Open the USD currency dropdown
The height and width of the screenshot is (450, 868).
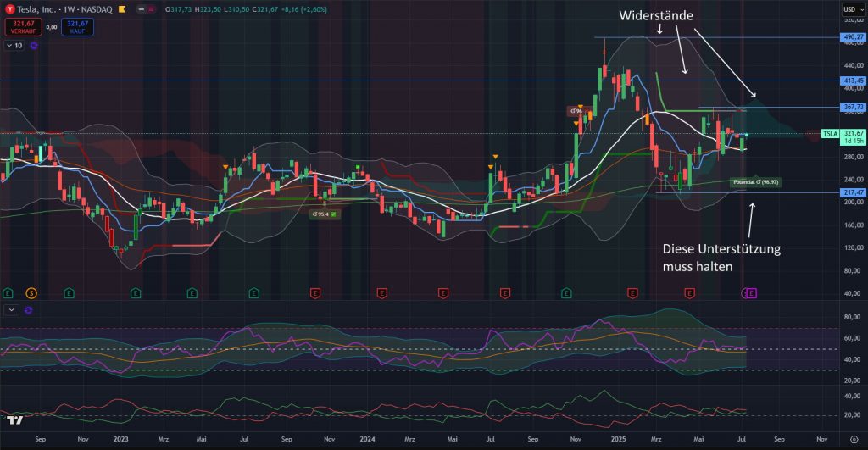[x=853, y=9]
